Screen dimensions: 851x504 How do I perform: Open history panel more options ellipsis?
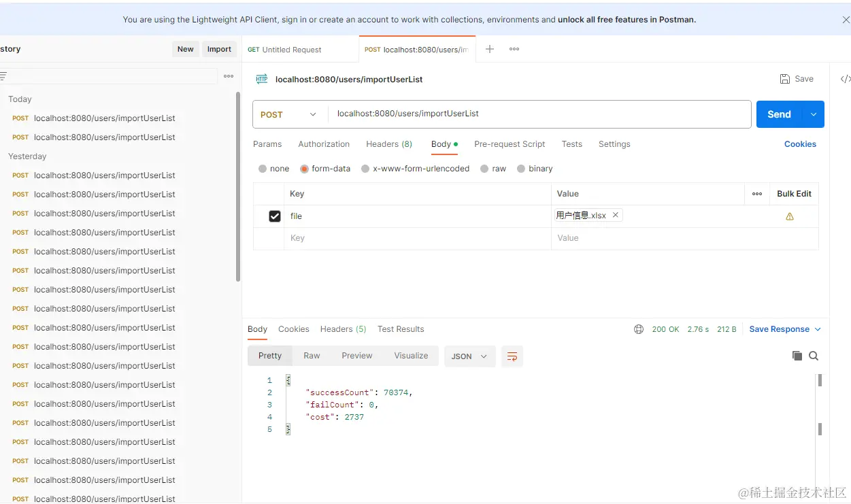229,76
